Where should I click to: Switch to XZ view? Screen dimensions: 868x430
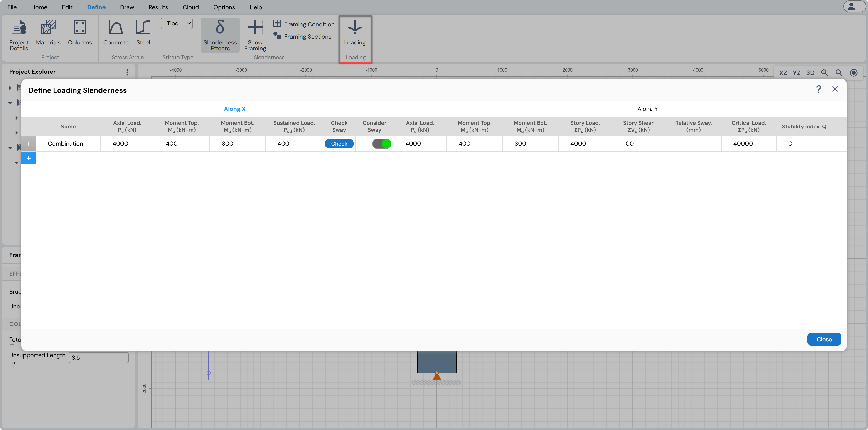pos(783,73)
